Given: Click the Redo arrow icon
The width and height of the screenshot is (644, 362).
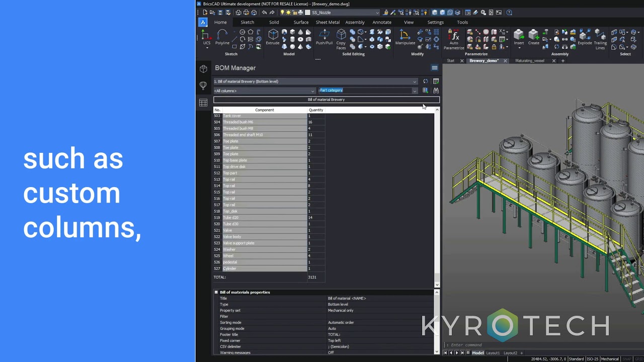Looking at the screenshot, I should click(272, 13).
